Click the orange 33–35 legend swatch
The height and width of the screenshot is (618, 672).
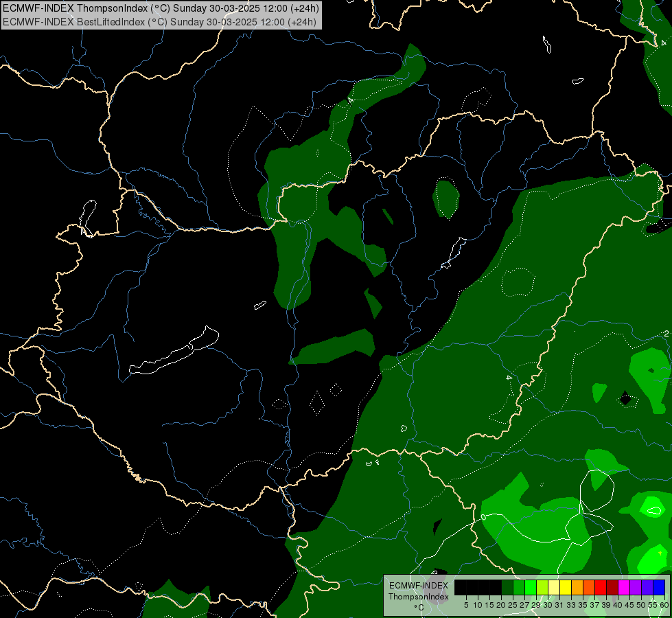[x=577, y=587]
